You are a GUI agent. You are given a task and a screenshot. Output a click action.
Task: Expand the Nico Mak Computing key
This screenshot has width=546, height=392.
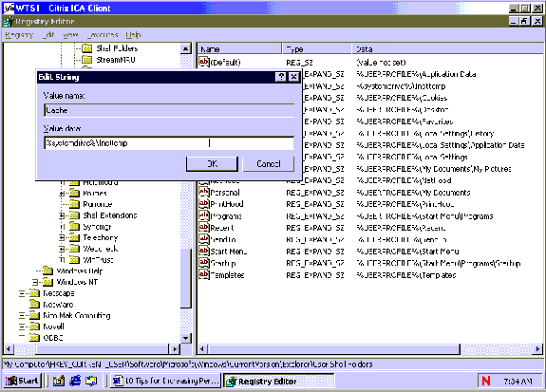coord(22,316)
